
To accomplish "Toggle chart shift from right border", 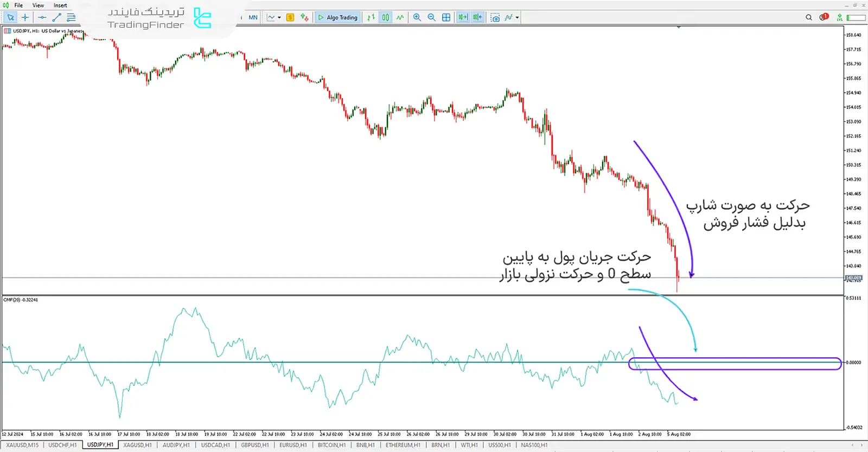I will click(477, 17).
